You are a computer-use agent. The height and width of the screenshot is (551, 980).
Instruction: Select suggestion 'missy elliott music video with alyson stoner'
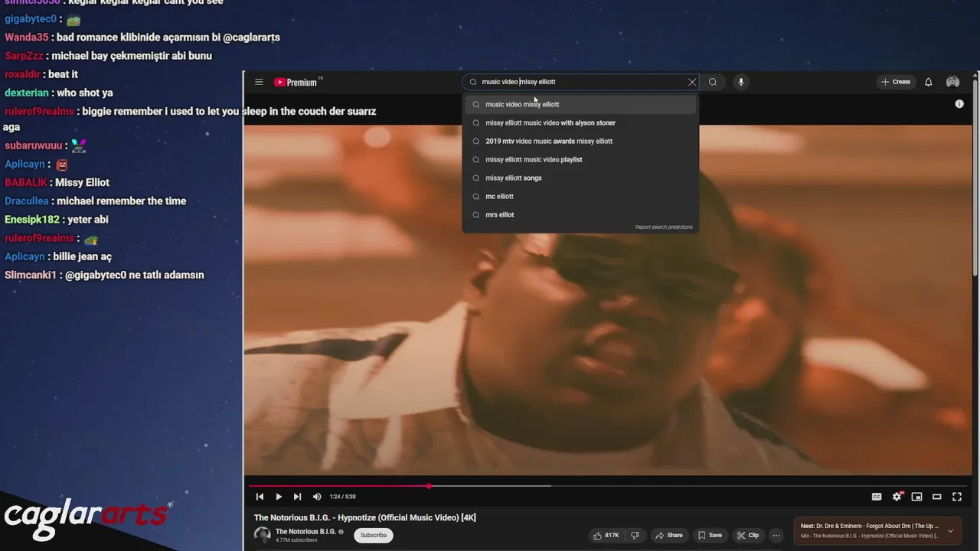tap(580, 122)
